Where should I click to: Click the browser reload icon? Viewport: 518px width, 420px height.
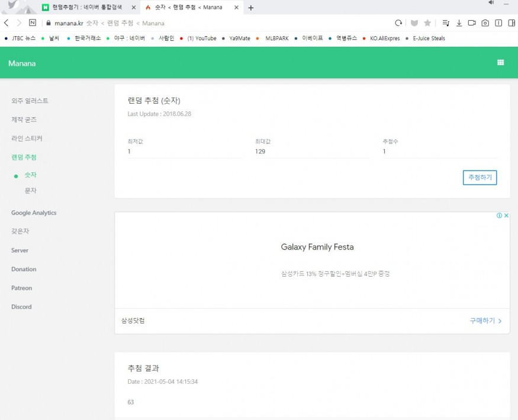pos(398,23)
